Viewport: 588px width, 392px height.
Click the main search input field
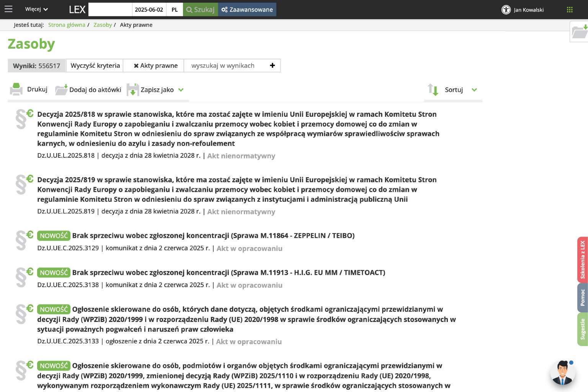(110, 10)
